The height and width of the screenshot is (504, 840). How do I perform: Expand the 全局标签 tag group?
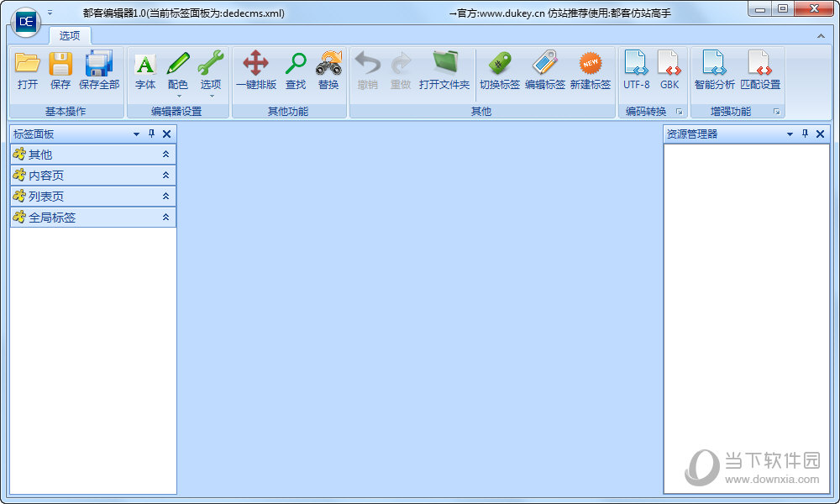(x=92, y=217)
